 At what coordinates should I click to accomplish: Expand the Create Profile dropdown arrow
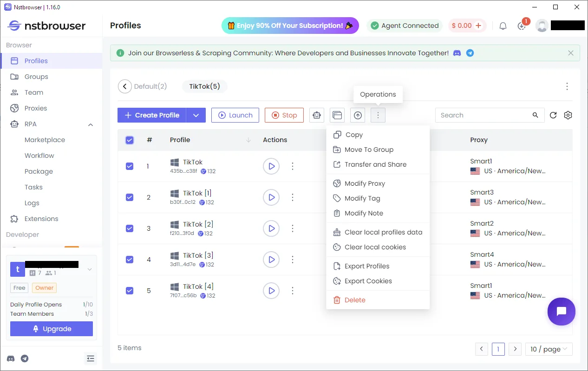(196, 115)
